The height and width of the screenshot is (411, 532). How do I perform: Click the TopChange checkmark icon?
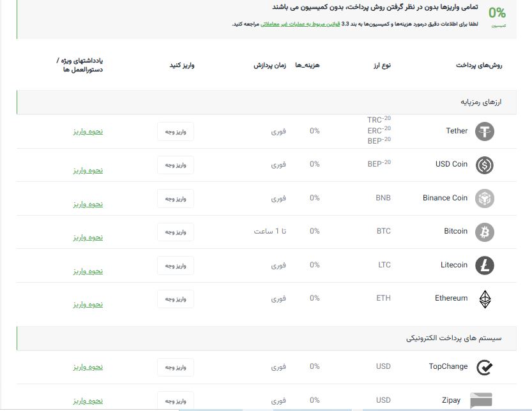[485, 368]
